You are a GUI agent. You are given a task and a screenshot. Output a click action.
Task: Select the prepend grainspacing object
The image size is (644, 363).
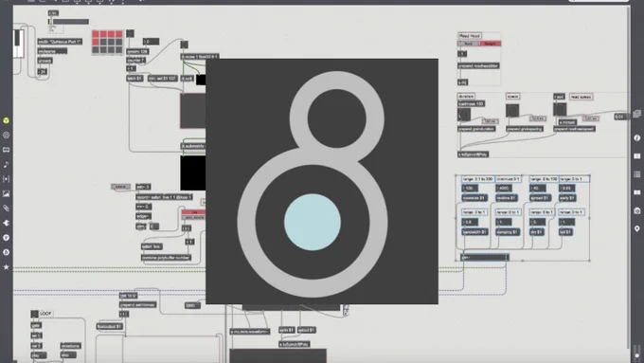[525, 129]
